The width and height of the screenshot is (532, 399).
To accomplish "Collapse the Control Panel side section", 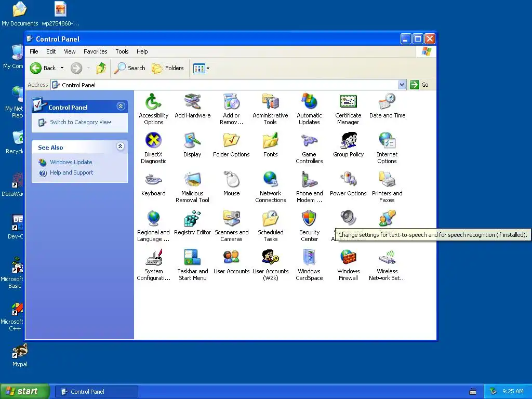I will 121,107.
